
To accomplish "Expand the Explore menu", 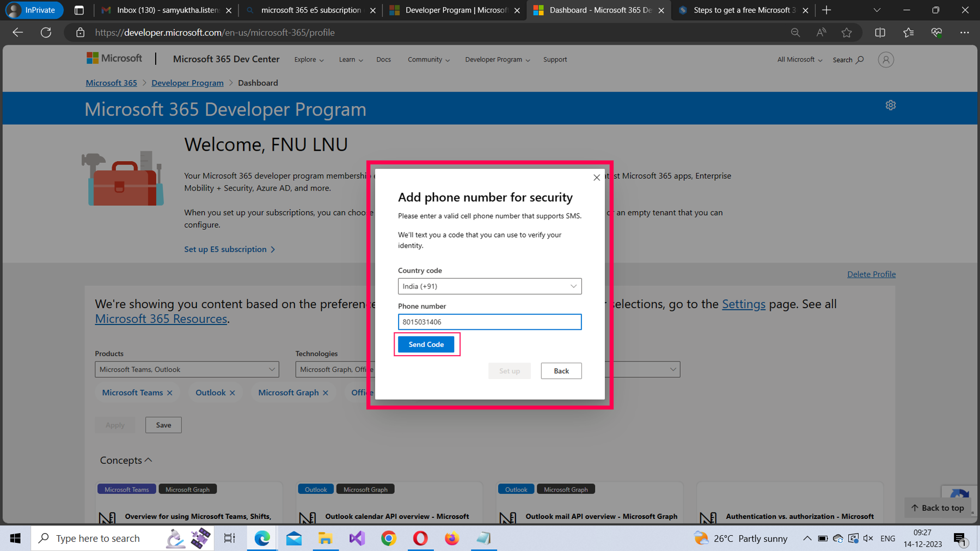I will [309, 59].
